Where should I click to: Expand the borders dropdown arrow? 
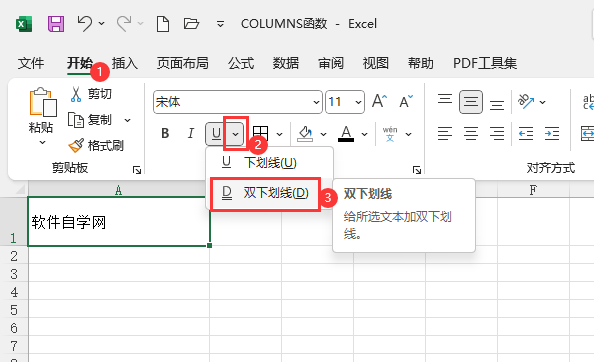(x=280, y=134)
